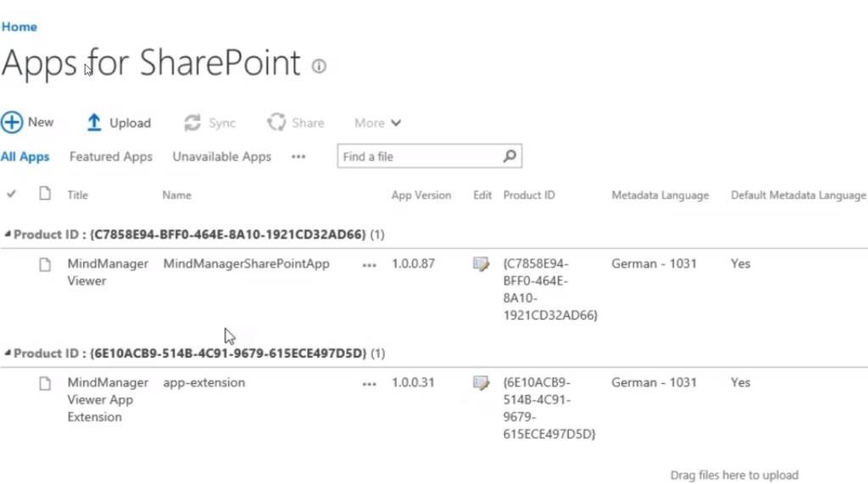The image size is (868, 484).
Task: Switch to Unavailable Apps view
Action: point(222,157)
